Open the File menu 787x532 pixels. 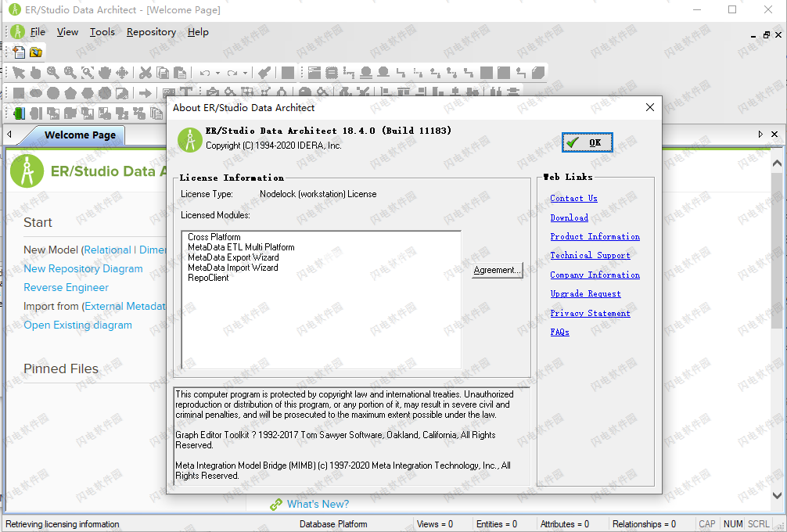pos(38,32)
